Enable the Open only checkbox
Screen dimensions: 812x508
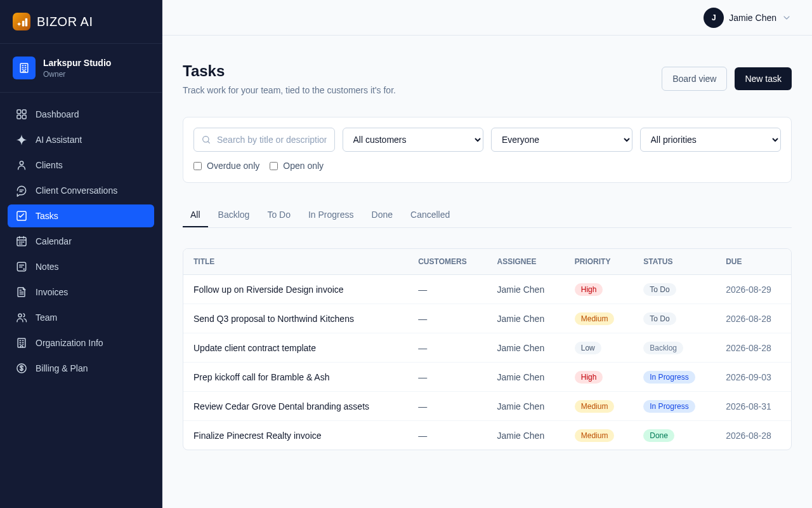tap(274, 166)
